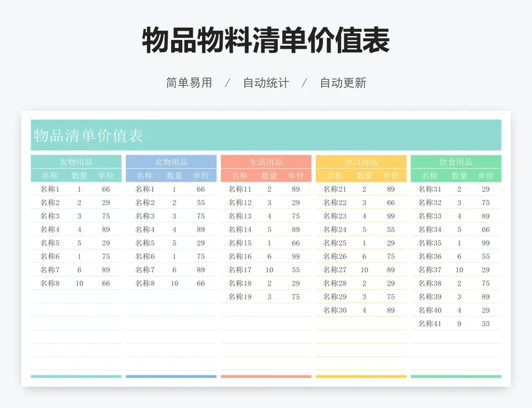
Task: Select cell 名称23
Action: pos(335,216)
